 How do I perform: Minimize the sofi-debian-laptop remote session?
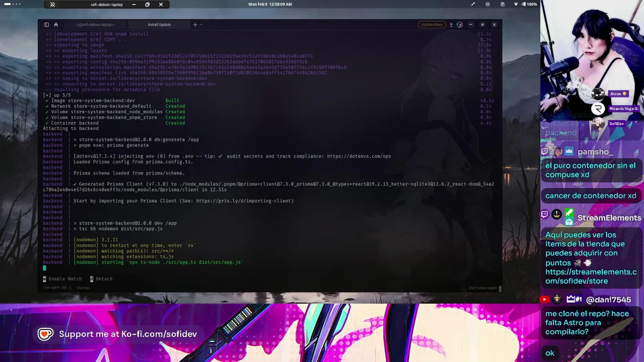(x=134, y=5)
